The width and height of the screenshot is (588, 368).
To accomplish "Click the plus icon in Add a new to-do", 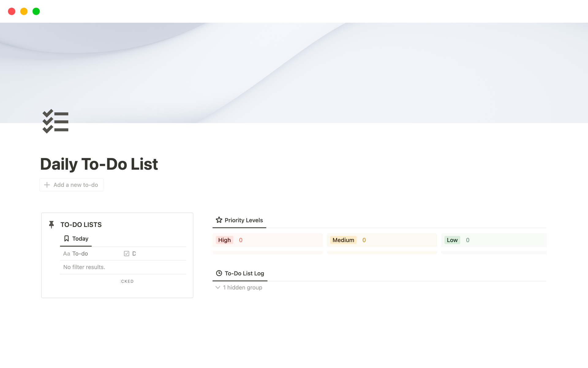I will 47,185.
